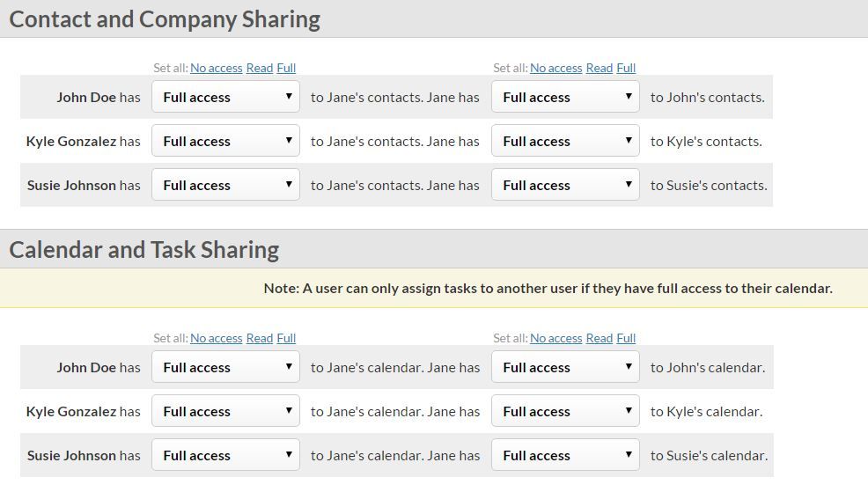The width and height of the screenshot is (868, 492).
Task: Open John Doe's access dropdown for Jane's calendar
Action: point(226,367)
